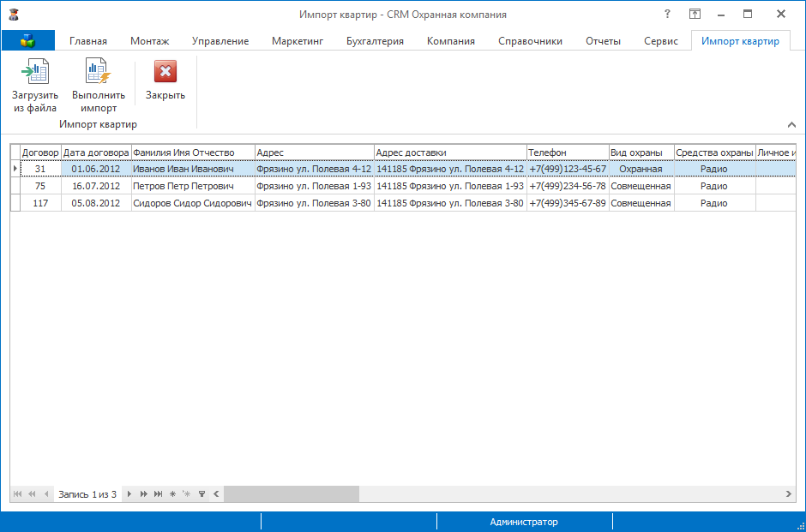Select the date cell 16.07.2012
Image resolution: width=806 pixels, height=532 pixels.
pyautogui.click(x=96, y=186)
